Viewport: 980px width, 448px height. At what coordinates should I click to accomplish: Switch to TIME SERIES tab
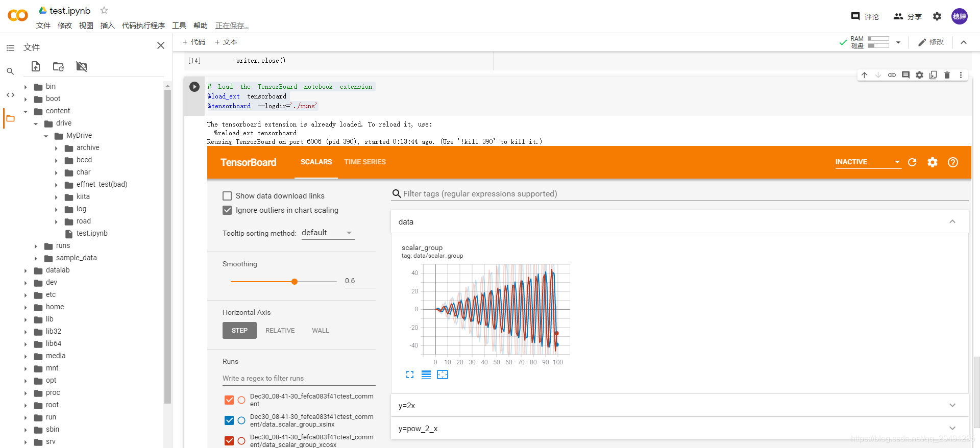(x=365, y=162)
